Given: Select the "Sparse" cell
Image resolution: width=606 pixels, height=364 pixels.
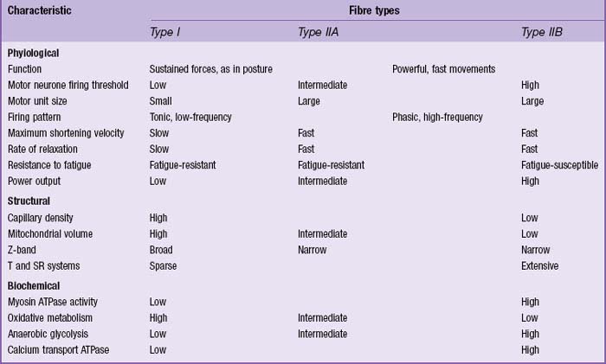Looking at the screenshot, I should [x=164, y=266].
